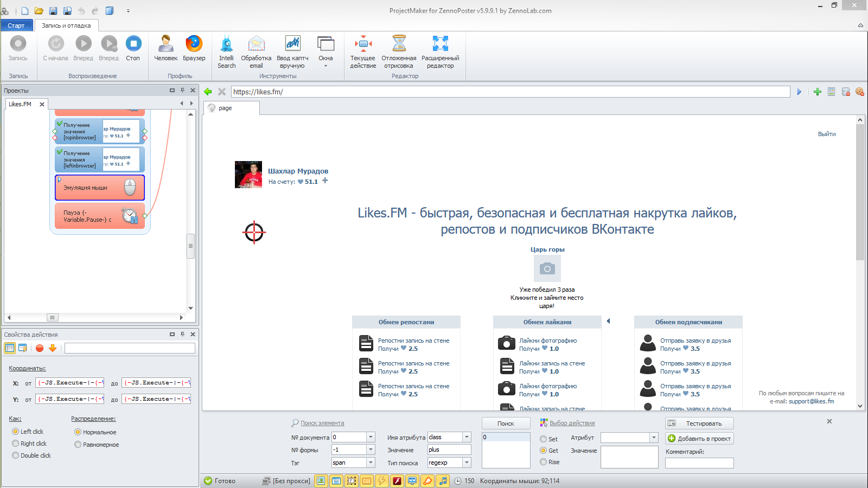Open the Шахлар Мурадов profile link
Image resolution: width=868 pixels, height=488 pixels.
pyautogui.click(x=298, y=171)
